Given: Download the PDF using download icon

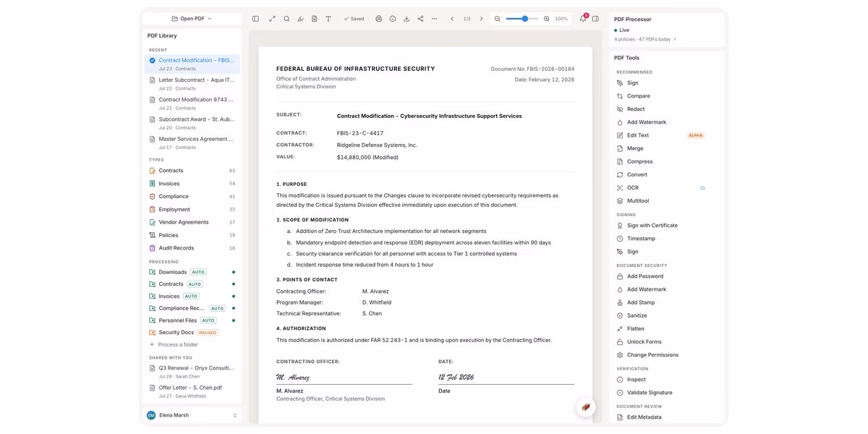Looking at the screenshot, I should pyautogui.click(x=407, y=19).
